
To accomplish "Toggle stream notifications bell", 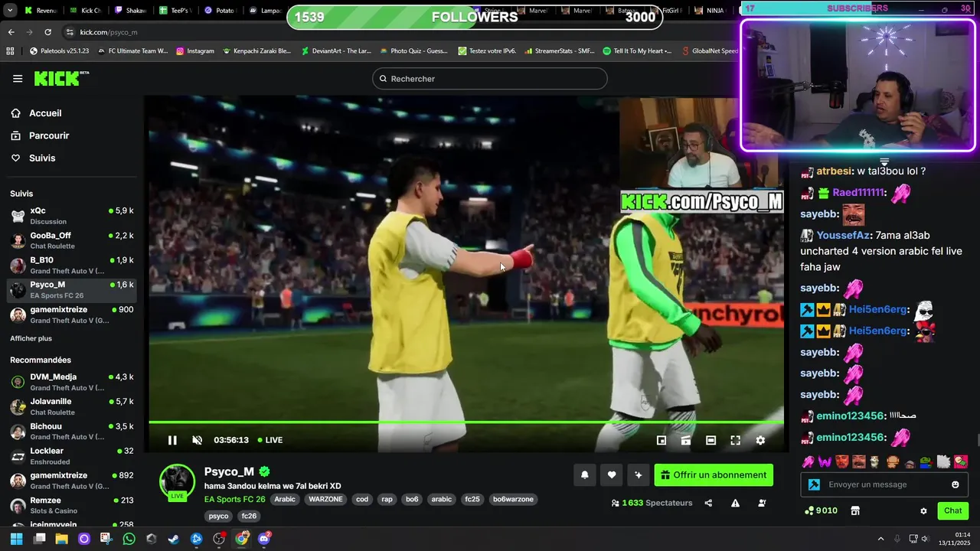I will [x=585, y=474].
